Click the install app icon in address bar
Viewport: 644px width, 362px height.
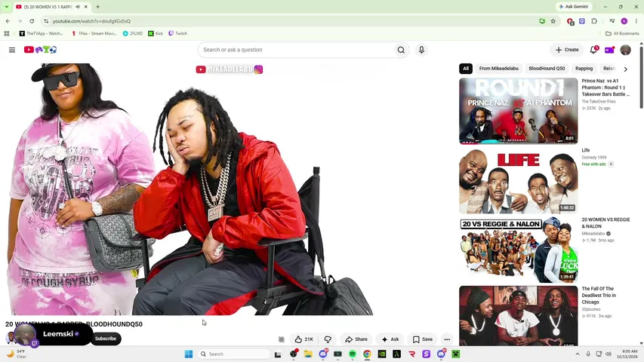click(x=542, y=21)
